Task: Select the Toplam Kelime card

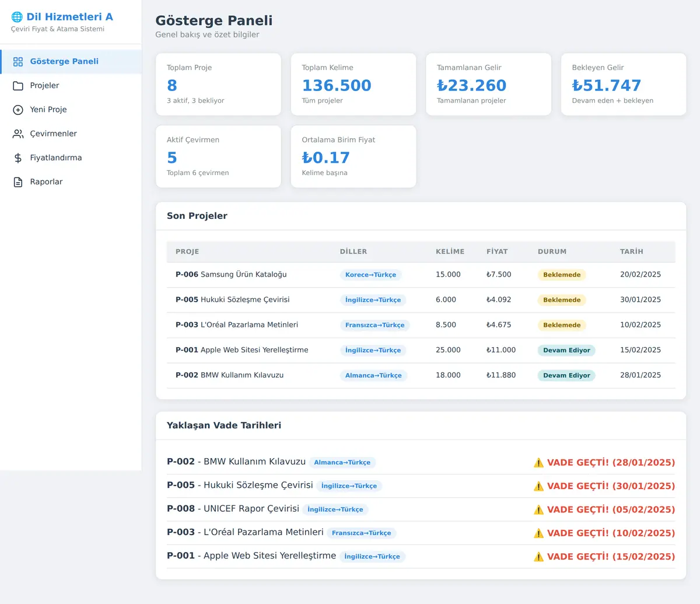Action: coord(353,85)
